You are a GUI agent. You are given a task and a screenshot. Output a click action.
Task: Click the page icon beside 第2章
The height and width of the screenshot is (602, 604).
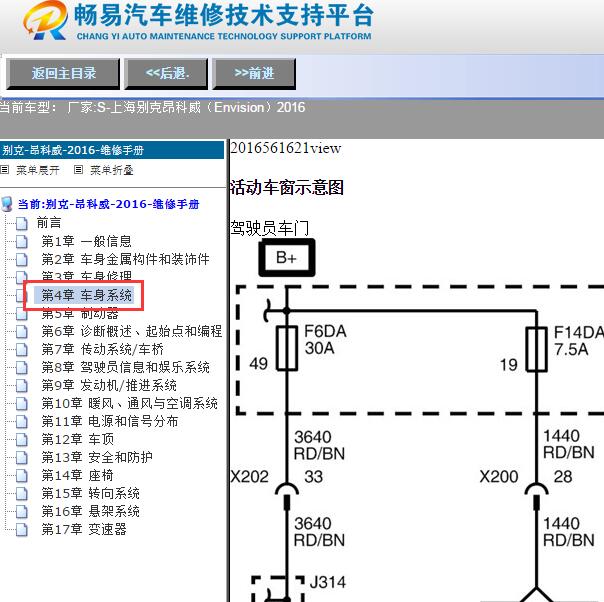tap(22, 259)
